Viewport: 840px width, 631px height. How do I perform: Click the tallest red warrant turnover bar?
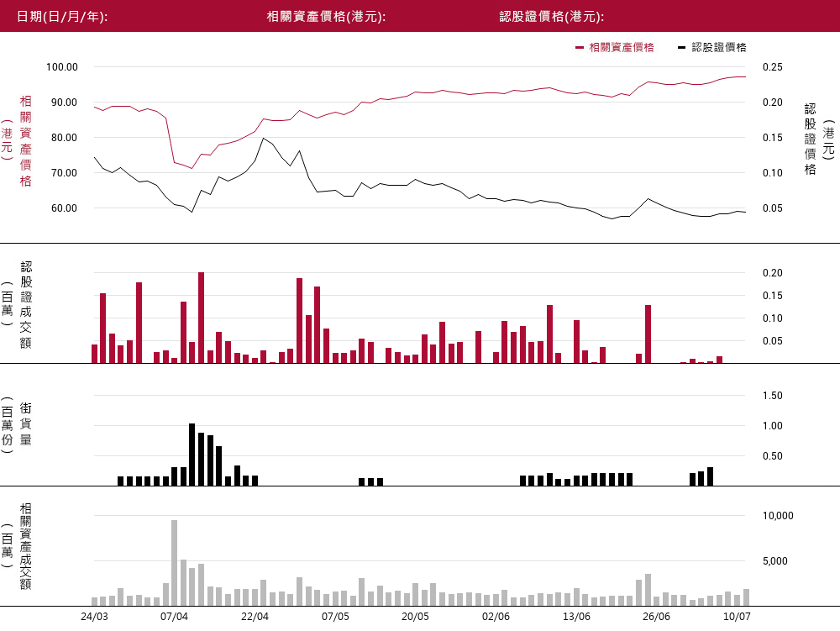201,318
